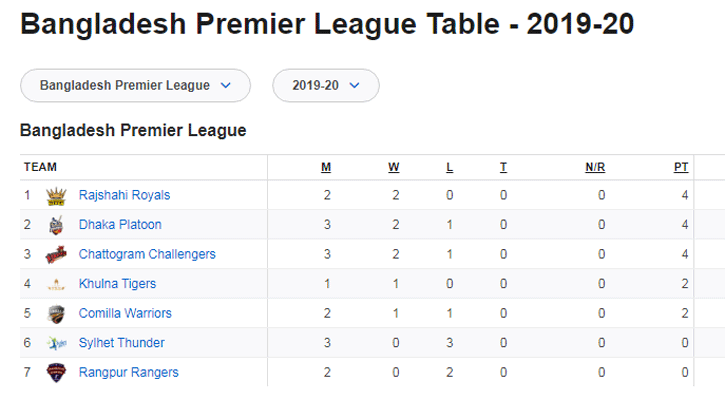Sort table by W column header
The height and width of the screenshot is (400, 725).
(x=393, y=167)
